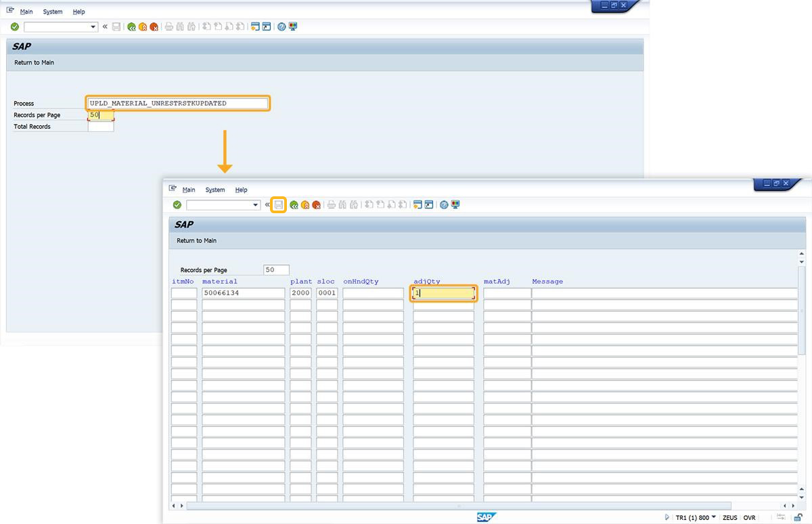
Task: Click sloc field containing 0001
Action: click(x=327, y=293)
